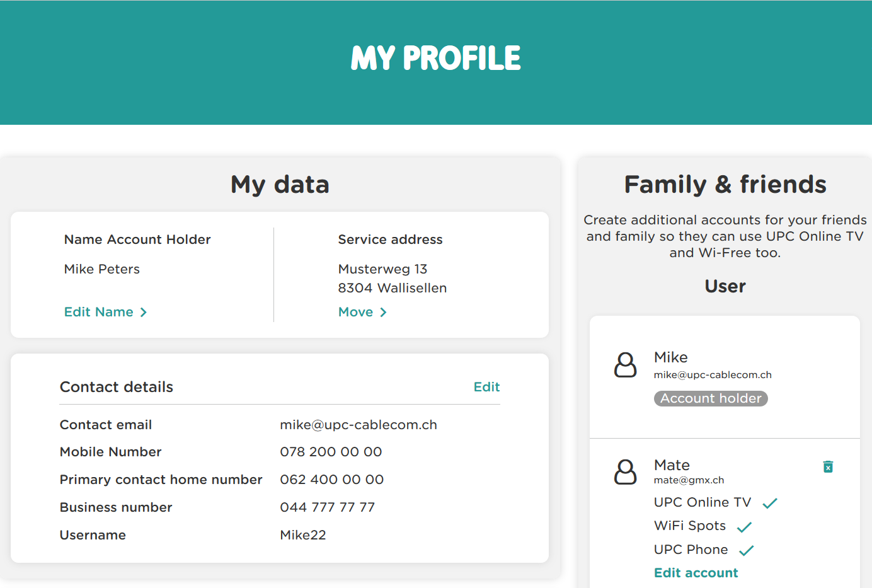Click the user name Mike
The image size is (872, 588).
pos(671,357)
